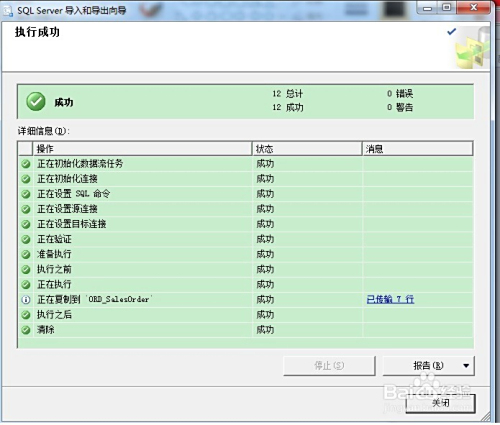Click 成功 status in 正在初始化数据流任务 row
This screenshot has height=425, width=500.
[x=265, y=164]
